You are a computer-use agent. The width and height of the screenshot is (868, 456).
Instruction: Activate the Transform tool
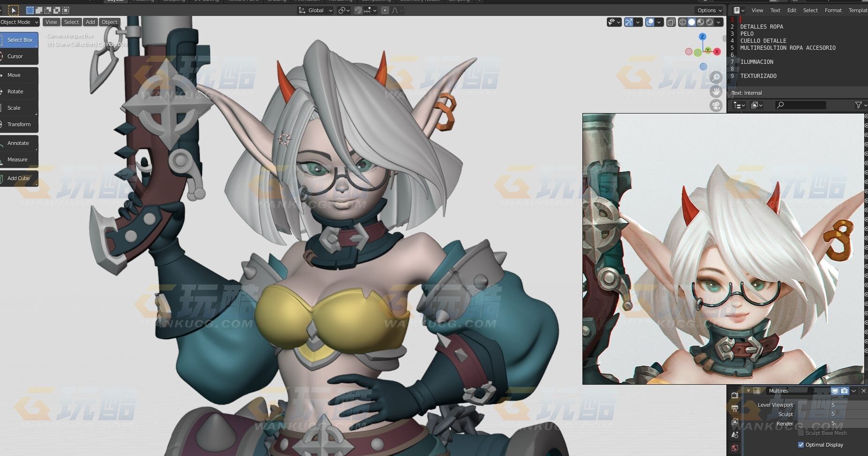click(19, 124)
